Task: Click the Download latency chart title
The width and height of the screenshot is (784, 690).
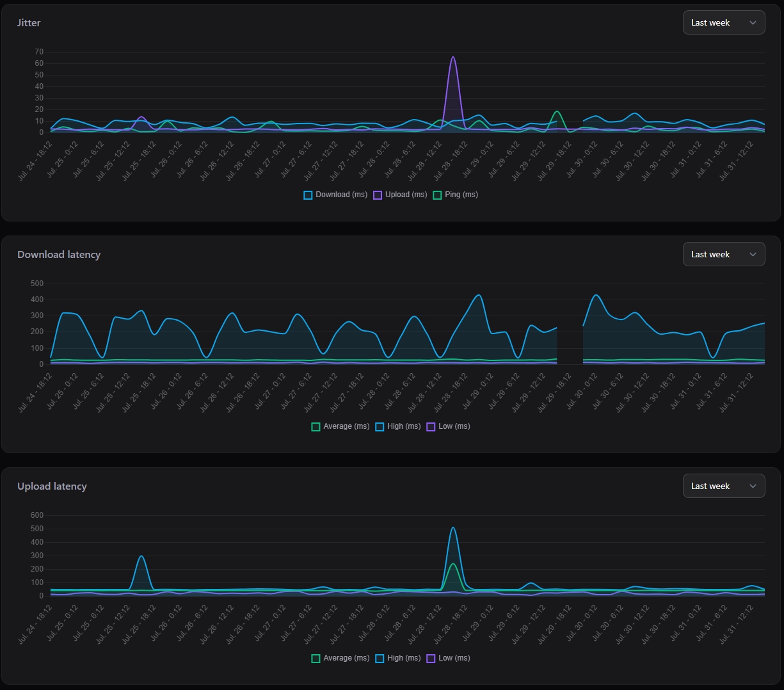Action: pyautogui.click(x=59, y=254)
